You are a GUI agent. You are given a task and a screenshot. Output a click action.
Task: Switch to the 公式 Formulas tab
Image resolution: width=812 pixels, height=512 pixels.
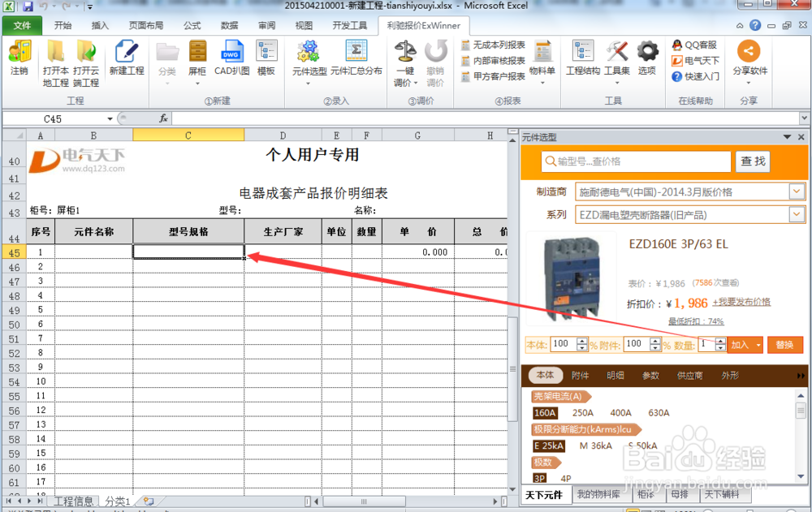[x=192, y=25]
